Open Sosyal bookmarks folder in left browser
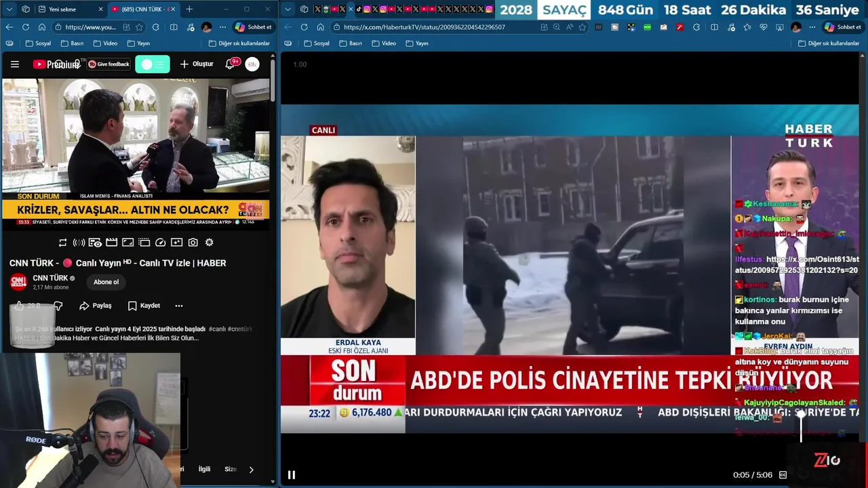 [x=38, y=43]
